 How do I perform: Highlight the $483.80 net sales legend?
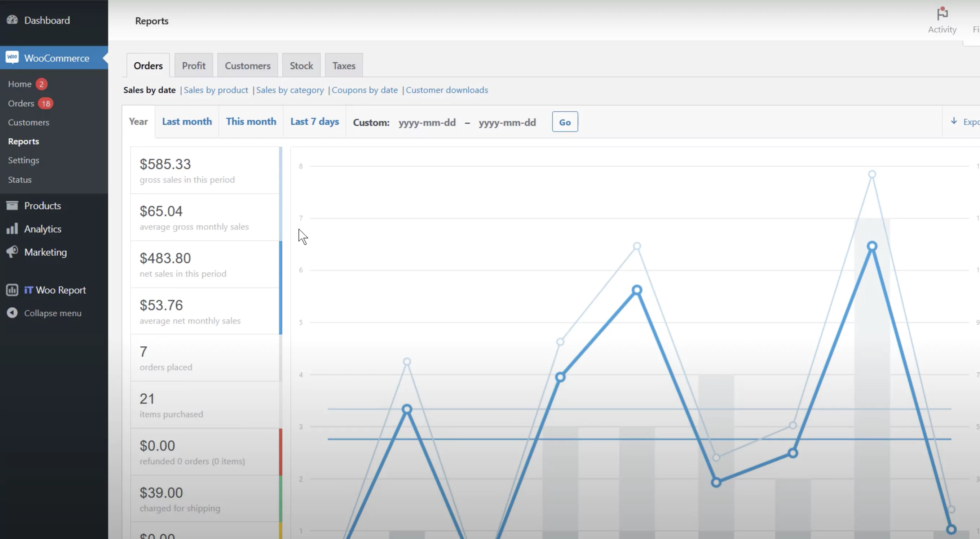[206, 264]
